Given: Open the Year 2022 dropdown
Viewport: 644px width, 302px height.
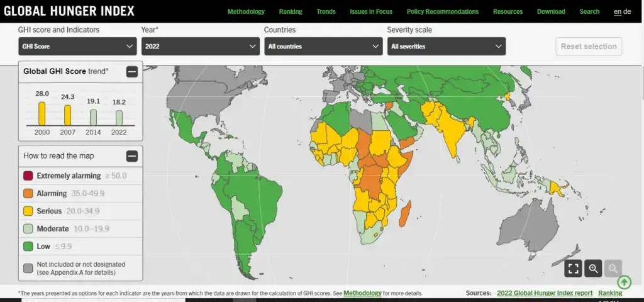Looking at the screenshot, I should (x=201, y=47).
